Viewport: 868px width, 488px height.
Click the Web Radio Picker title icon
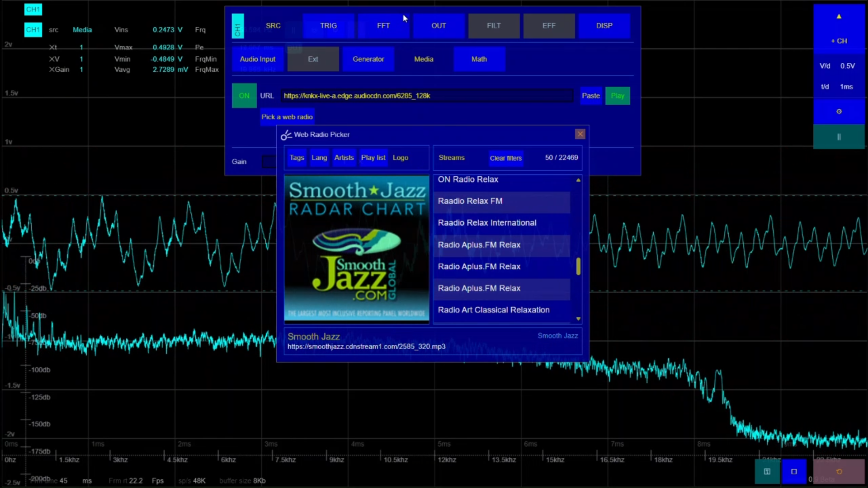pyautogui.click(x=286, y=135)
